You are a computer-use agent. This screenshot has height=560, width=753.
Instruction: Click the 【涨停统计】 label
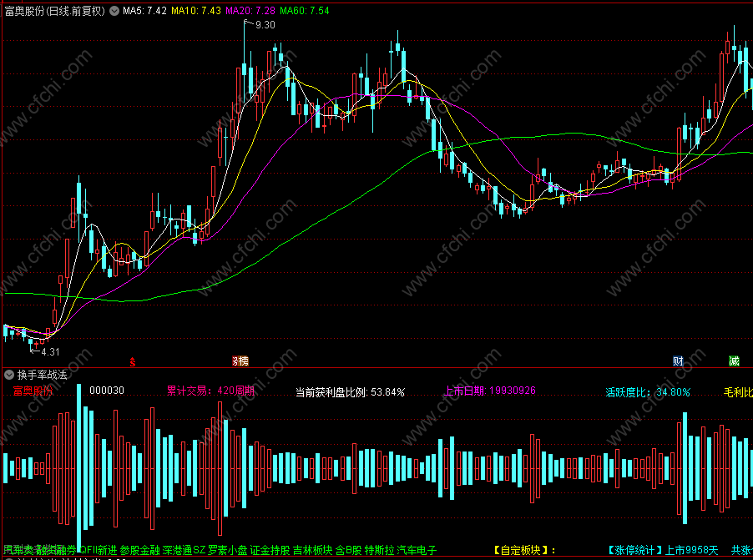pyautogui.click(x=634, y=550)
